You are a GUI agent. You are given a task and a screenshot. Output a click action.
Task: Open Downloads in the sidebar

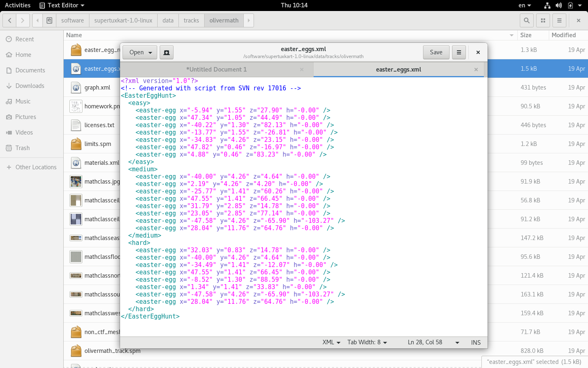click(30, 86)
